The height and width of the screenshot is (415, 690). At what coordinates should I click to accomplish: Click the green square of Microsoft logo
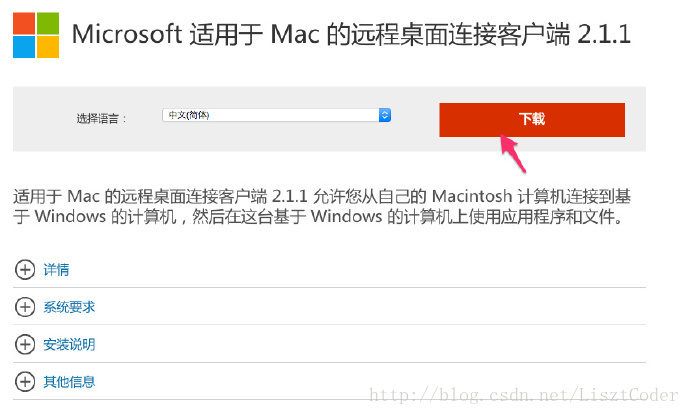pyautogui.click(x=48, y=23)
